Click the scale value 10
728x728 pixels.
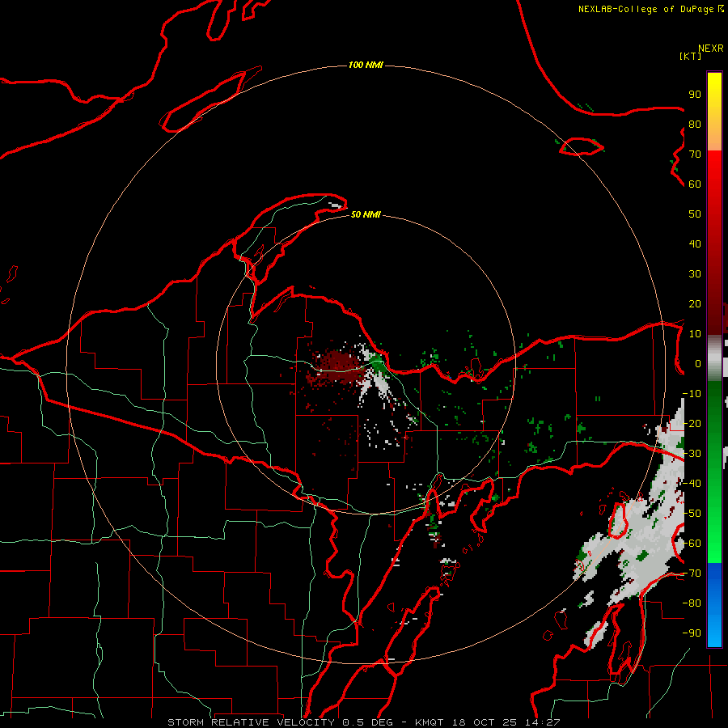[x=695, y=334]
